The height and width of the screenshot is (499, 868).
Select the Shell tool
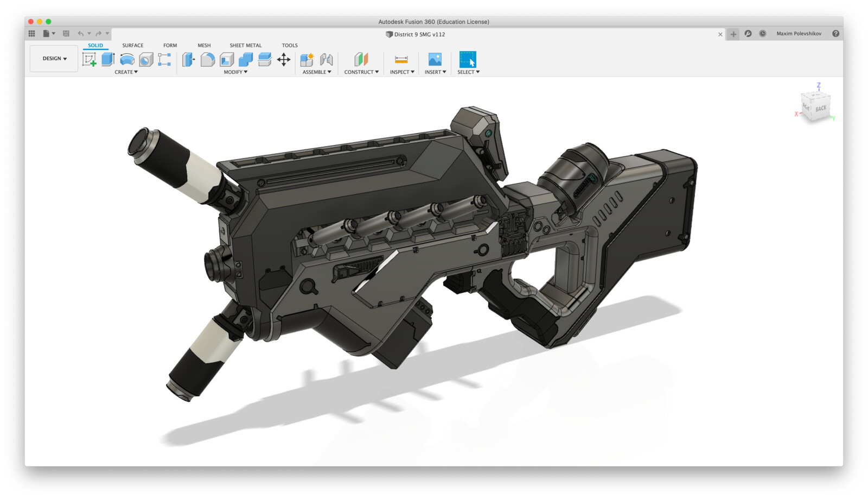click(x=227, y=59)
